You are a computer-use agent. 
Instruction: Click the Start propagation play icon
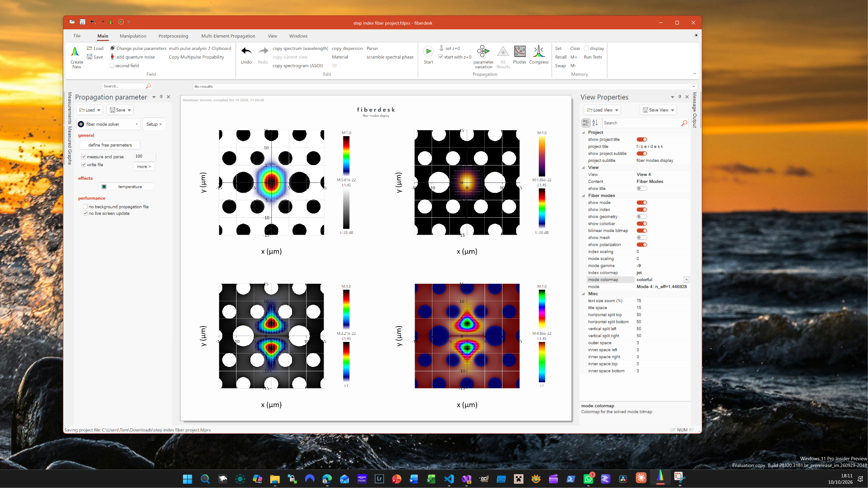pyautogui.click(x=428, y=51)
